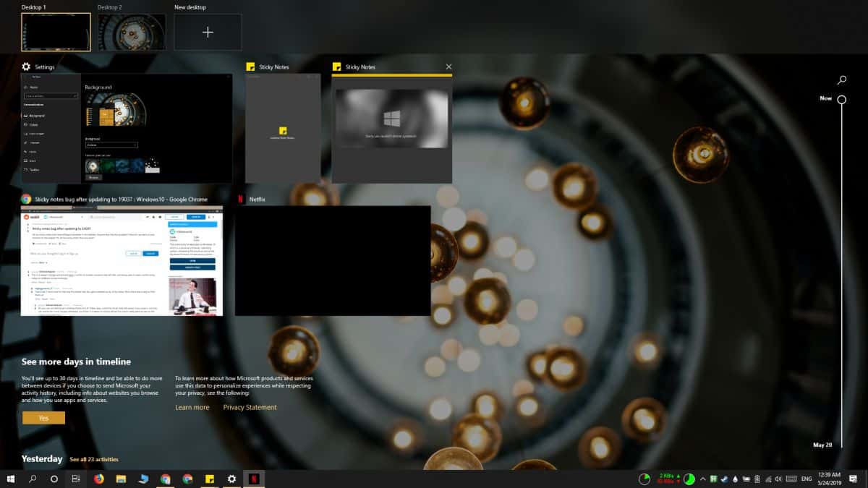Open volume speaker tray icon
Image resolution: width=868 pixels, height=488 pixels.
[778, 479]
